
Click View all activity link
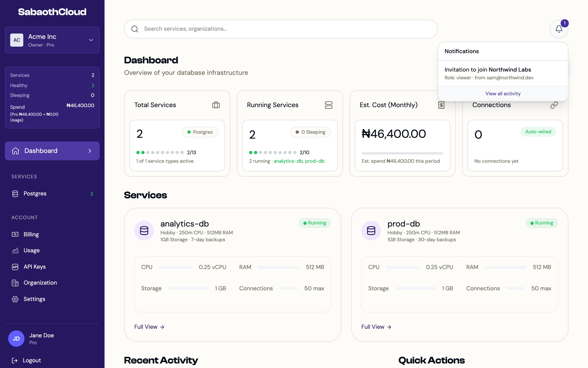pyautogui.click(x=503, y=94)
